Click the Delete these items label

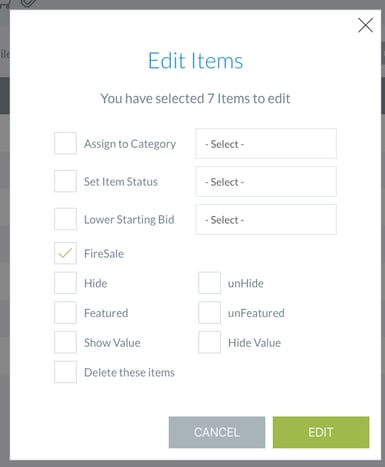[x=129, y=372]
